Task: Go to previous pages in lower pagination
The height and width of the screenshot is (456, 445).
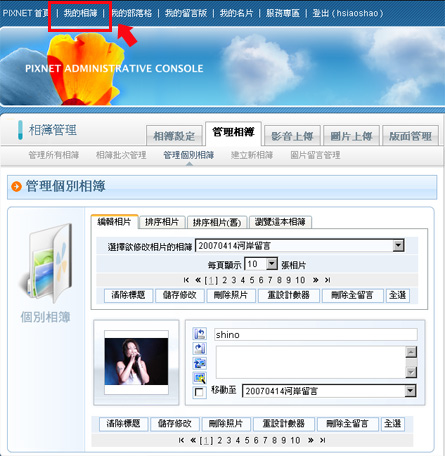Action: tap(193, 440)
